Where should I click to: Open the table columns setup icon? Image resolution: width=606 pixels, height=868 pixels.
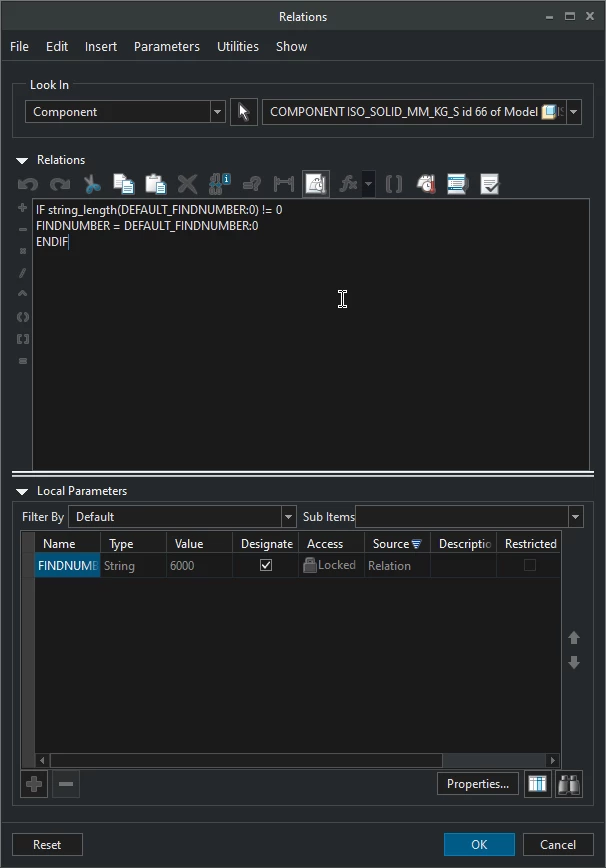tap(537, 784)
